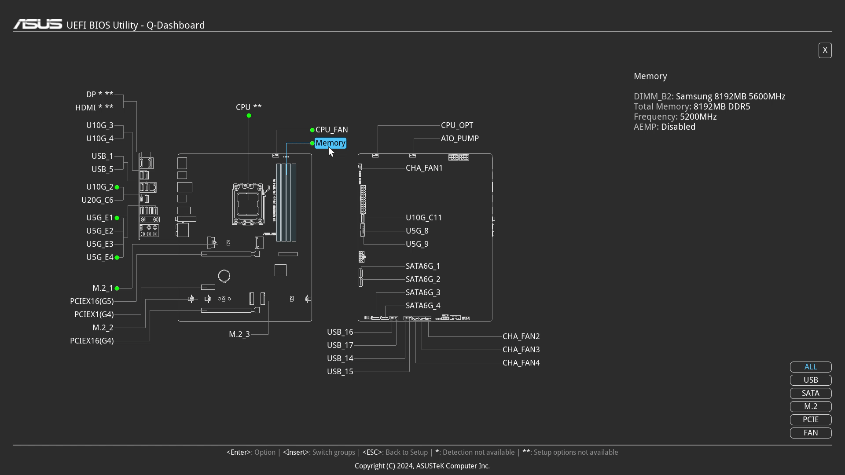This screenshot has height=475, width=845.
Task: Click the green dot beside U10G_2
Action: [x=117, y=187]
